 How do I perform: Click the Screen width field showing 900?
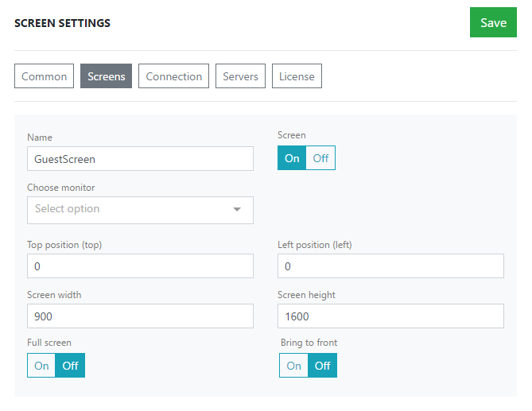(140, 316)
